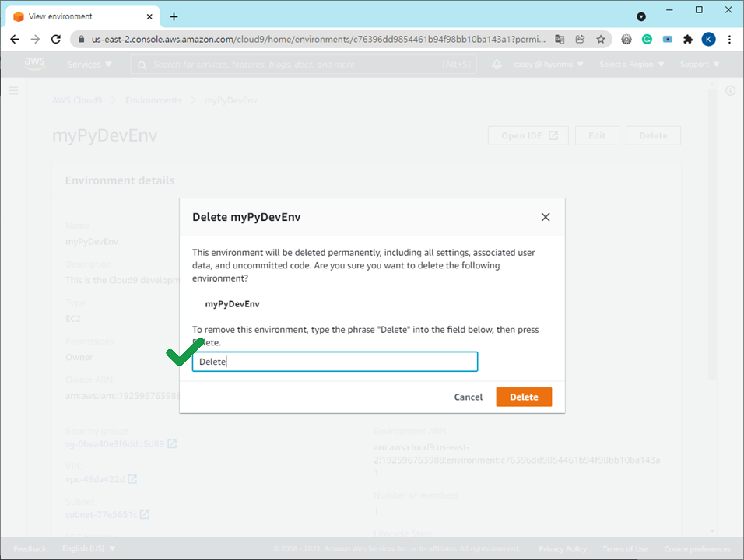This screenshot has width=744, height=560.
Task: Focus the Delete confirmation text field
Action: 335,362
